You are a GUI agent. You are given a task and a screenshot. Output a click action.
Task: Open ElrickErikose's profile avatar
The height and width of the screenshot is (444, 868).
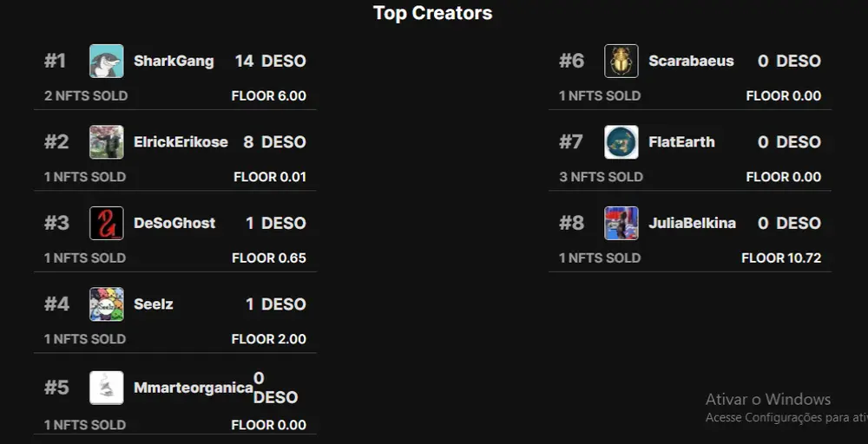coord(106,142)
